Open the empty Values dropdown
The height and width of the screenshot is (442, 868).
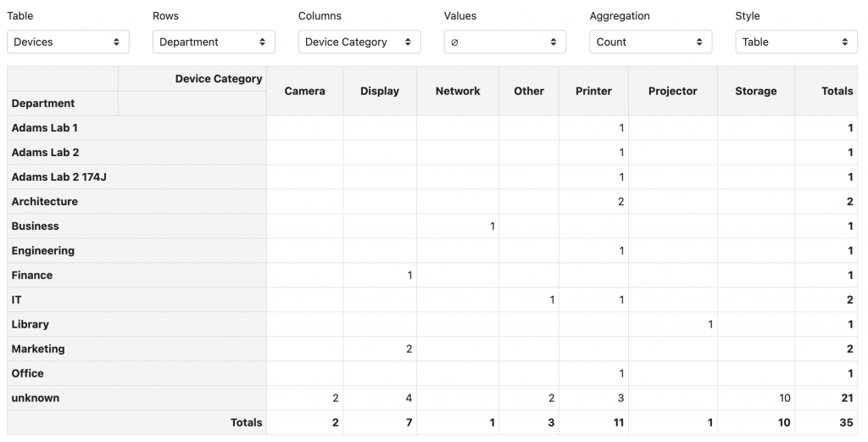pos(505,42)
